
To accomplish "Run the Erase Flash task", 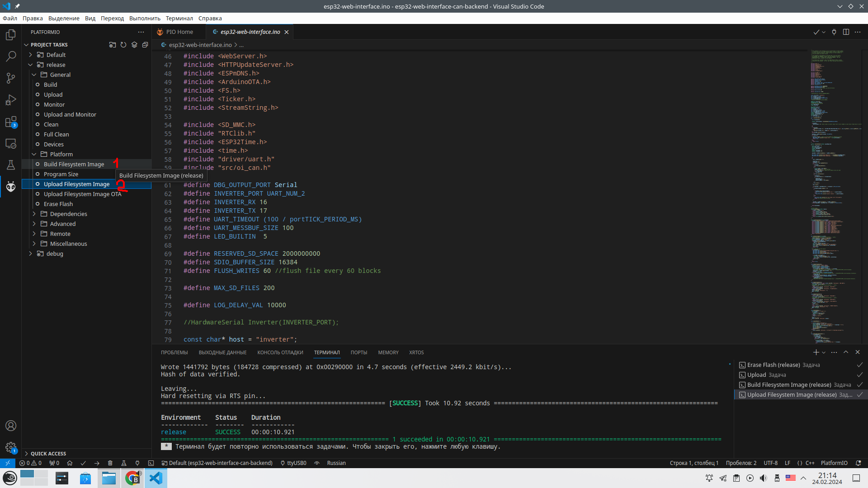I will point(58,204).
